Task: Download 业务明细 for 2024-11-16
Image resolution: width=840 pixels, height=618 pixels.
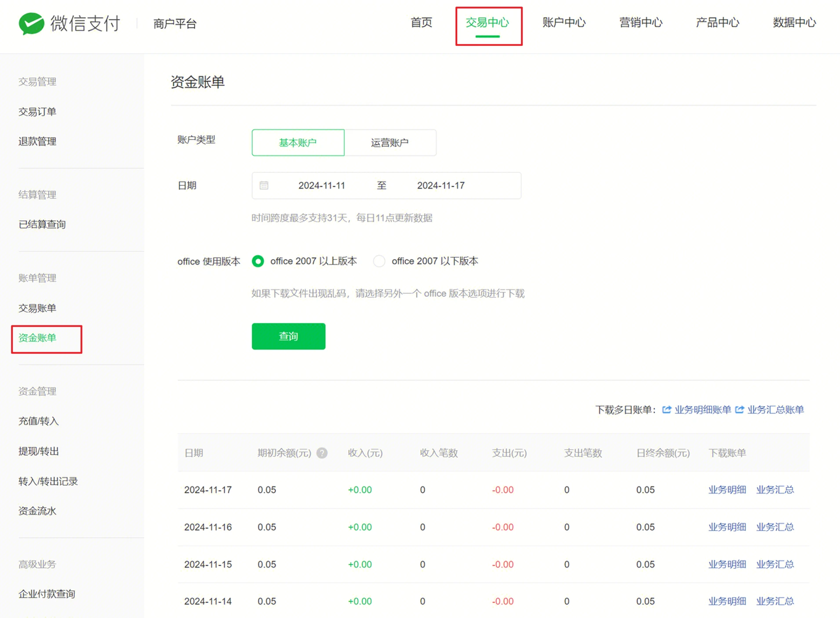Action: 727,527
